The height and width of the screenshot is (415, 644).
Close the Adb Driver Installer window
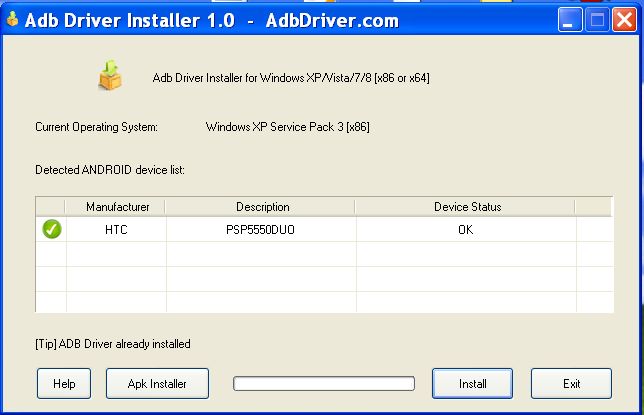(624, 19)
